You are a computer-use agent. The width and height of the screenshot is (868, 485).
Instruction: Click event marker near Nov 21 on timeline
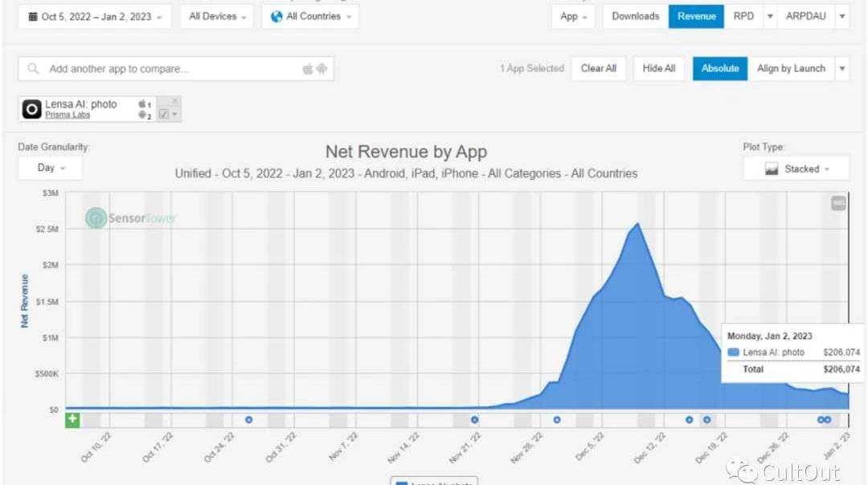pos(474,419)
